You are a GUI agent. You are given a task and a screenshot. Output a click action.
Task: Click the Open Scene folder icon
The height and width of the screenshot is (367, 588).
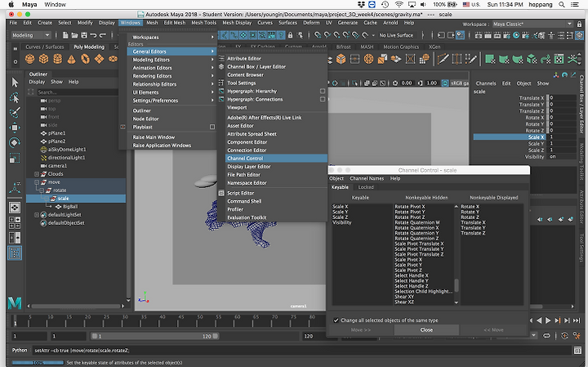click(74, 35)
